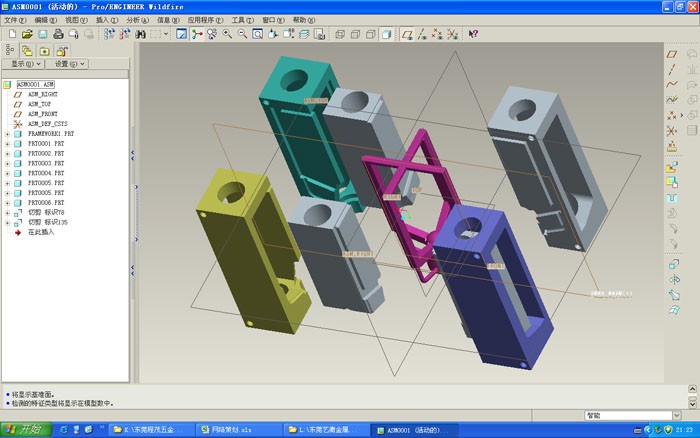Open a file with the folder icon

point(27,34)
